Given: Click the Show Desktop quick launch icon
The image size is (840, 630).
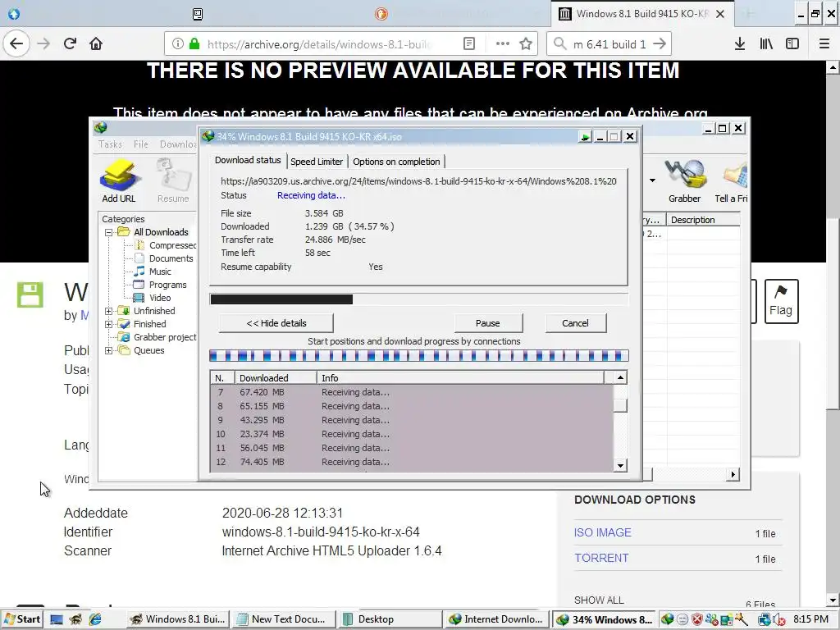Looking at the screenshot, I should point(57,619).
